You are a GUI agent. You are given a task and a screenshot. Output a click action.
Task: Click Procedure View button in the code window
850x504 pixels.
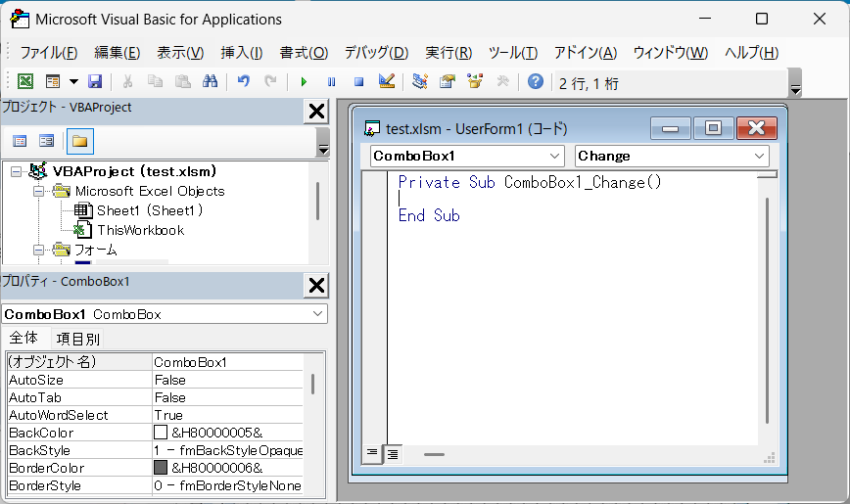[x=372, y=453]
